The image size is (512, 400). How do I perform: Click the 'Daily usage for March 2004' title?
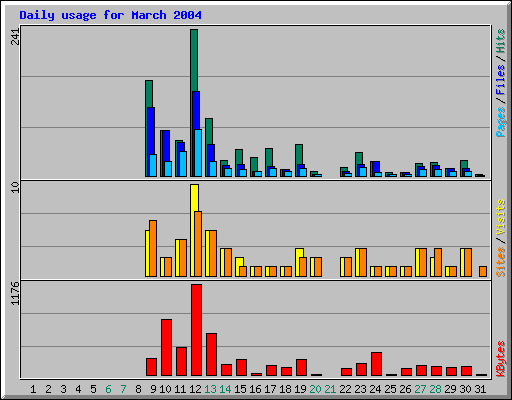pyautogui.click(x=110, y=15)
